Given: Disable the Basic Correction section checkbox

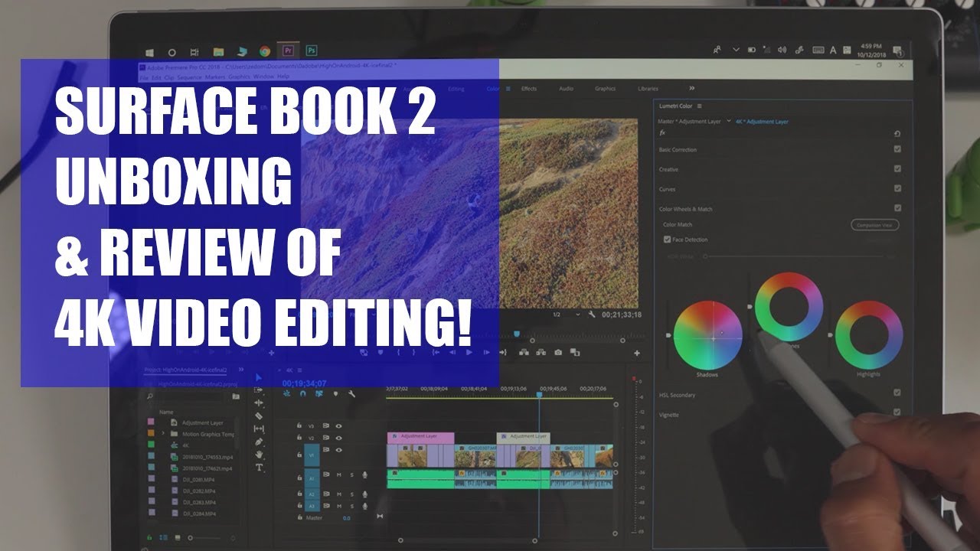Looking at the screenshot, I should click(897, 149).
